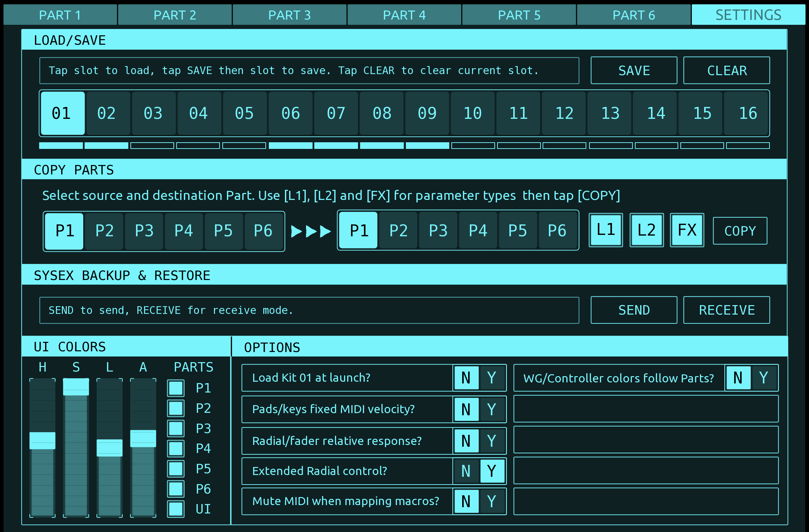Viewport: 809px width, 532px height.
Task: Select P5 as copy destination part
Action: coord(518,230)
